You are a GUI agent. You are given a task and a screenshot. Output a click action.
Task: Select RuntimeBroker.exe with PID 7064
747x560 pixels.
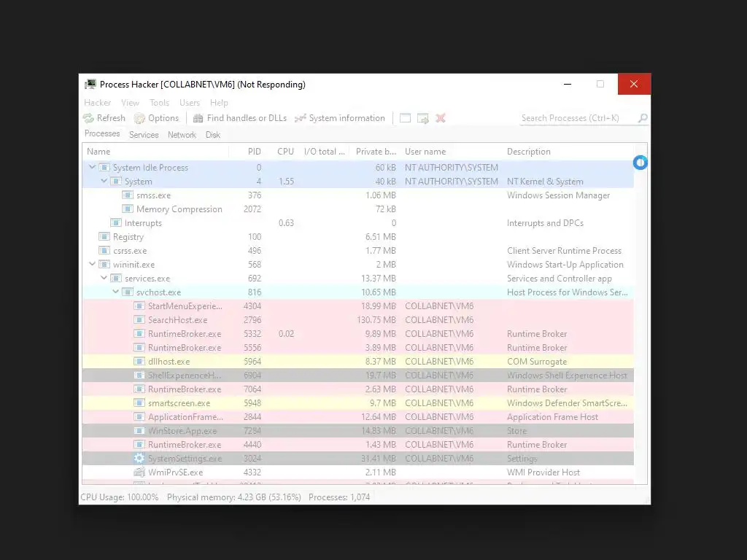tap(357, 389)
